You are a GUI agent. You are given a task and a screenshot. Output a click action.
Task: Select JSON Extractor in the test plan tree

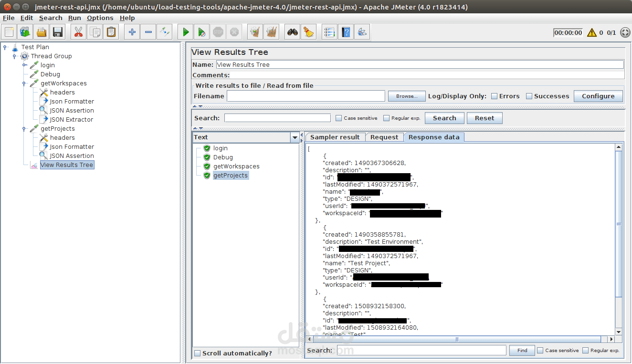[x=71, y=119]
